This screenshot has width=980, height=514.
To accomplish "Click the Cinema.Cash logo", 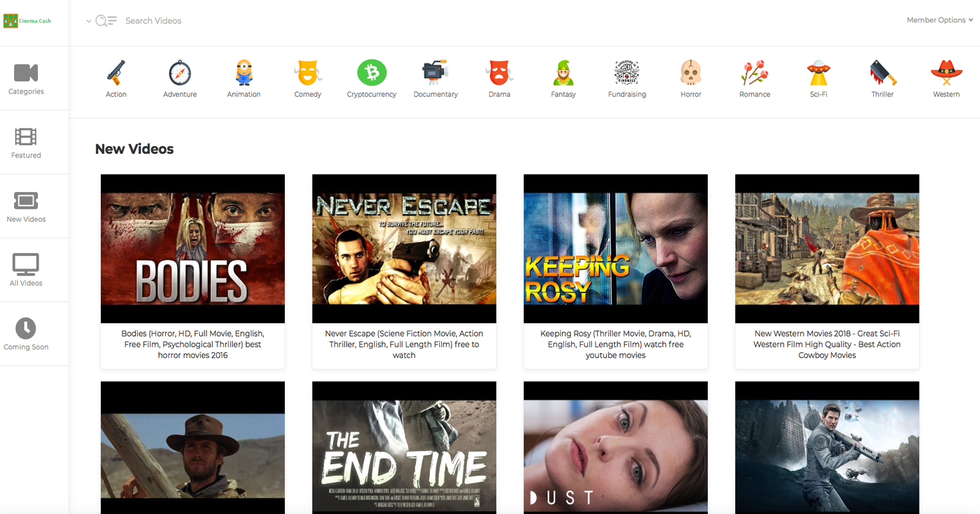I will click(28, 21).
